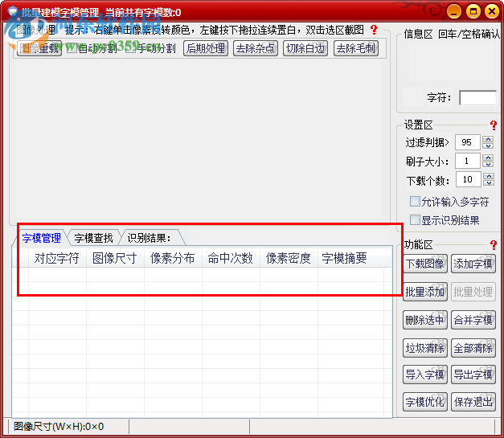Viewport: 504px width, 438px height.
Task: Switch to the 字模查找 tab
Action: click(x=93, y=238)
